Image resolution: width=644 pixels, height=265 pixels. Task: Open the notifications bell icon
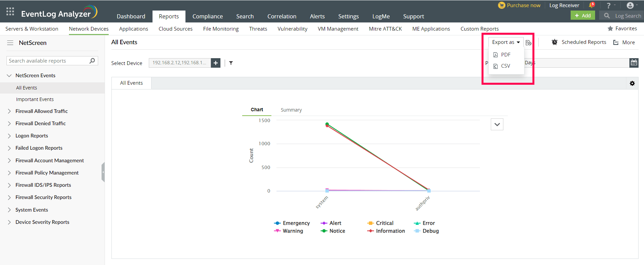click(592, 5)
